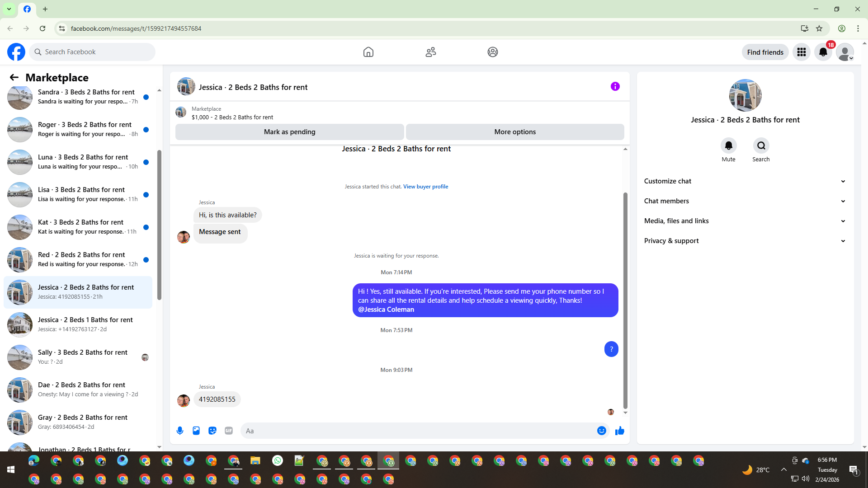Click the purple conversation info icon

615,86
